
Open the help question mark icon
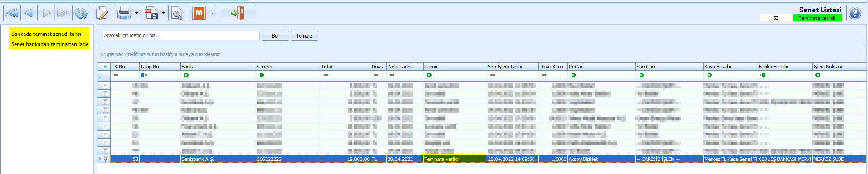tap(855, 13)
